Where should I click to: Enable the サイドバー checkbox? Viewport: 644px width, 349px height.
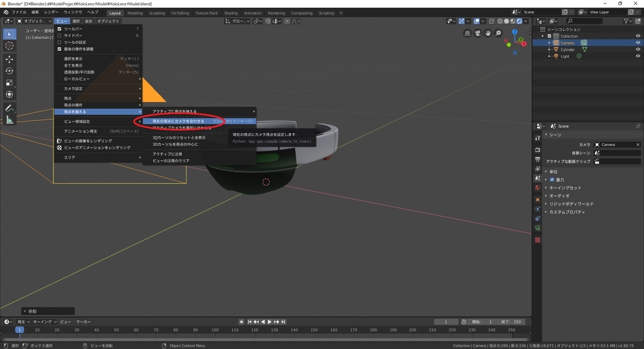60,35
